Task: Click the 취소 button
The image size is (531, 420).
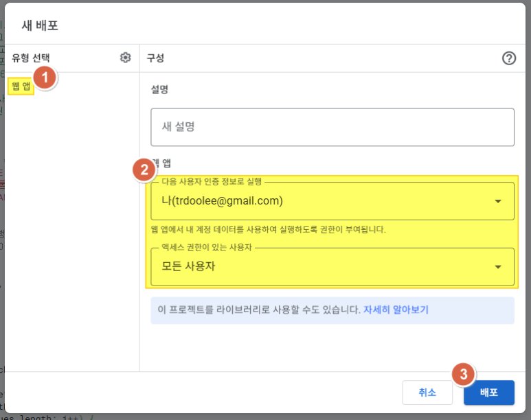Action: pos(427,393)
